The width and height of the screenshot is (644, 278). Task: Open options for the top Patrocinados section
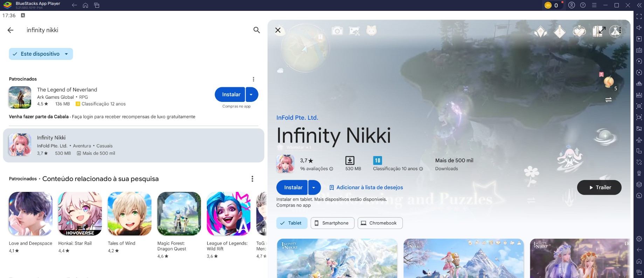pyautogui.click(x=254, y=79)
